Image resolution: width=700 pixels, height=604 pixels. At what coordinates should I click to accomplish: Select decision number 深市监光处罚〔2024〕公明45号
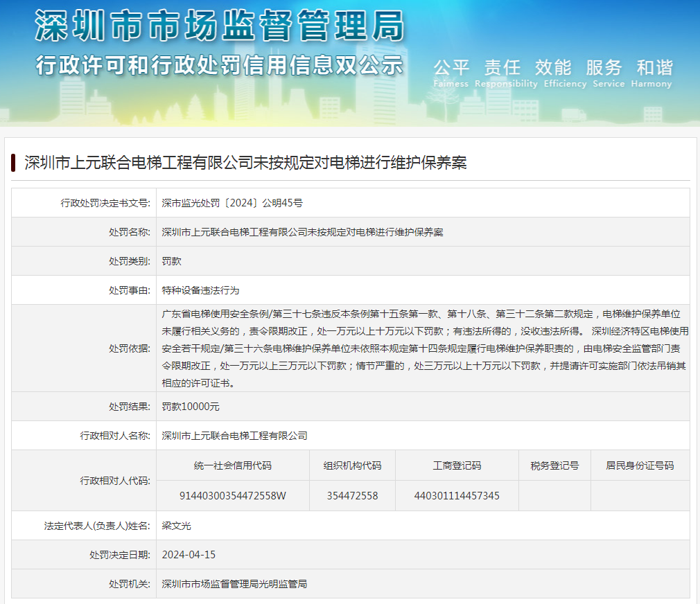click(232, 203)
